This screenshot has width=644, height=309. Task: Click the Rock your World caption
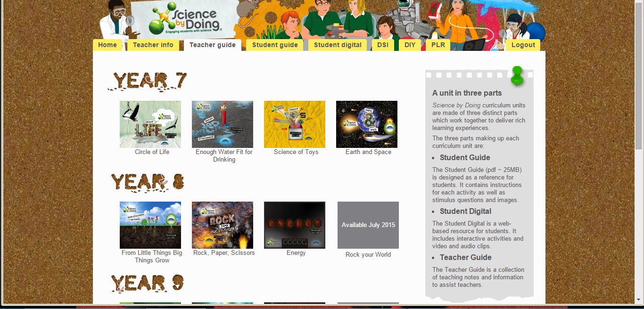368,255
